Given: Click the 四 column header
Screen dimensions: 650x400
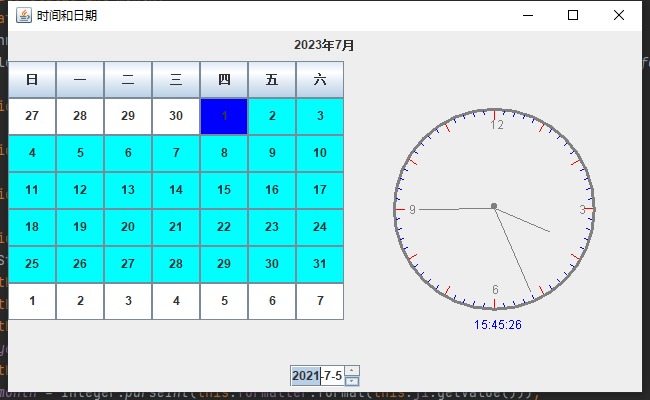Looking at the screenshot, I should pos(224,80).
